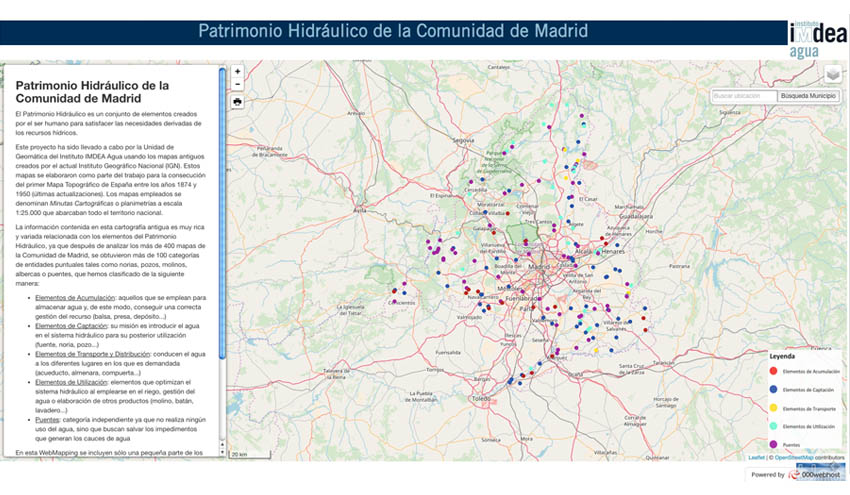The width and height of the screenshot is (850, 495).
Task: Click the IMDEA agua logo
Action: 815,38
